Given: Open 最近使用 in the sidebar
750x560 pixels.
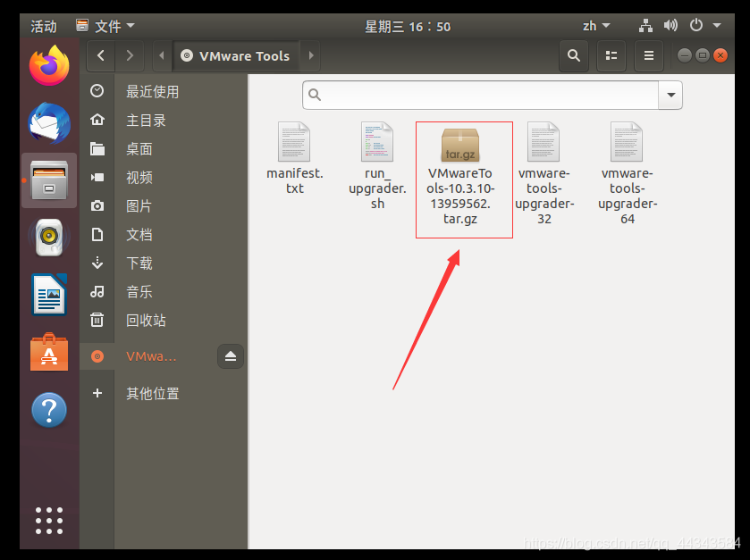Looking at the screenshot, I should pyautogui.click(x=164, y=91).
